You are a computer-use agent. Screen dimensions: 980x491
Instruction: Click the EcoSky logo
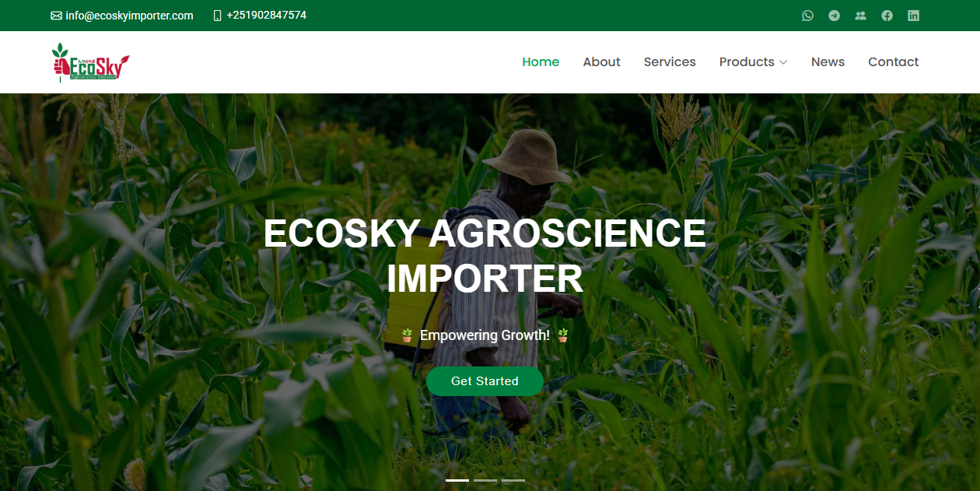(x=90, y=62)
